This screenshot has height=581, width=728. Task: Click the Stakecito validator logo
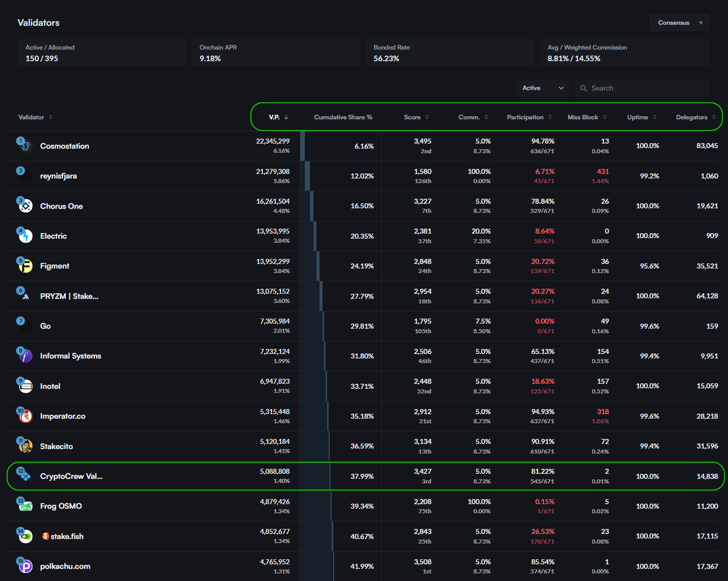point(26,446)
